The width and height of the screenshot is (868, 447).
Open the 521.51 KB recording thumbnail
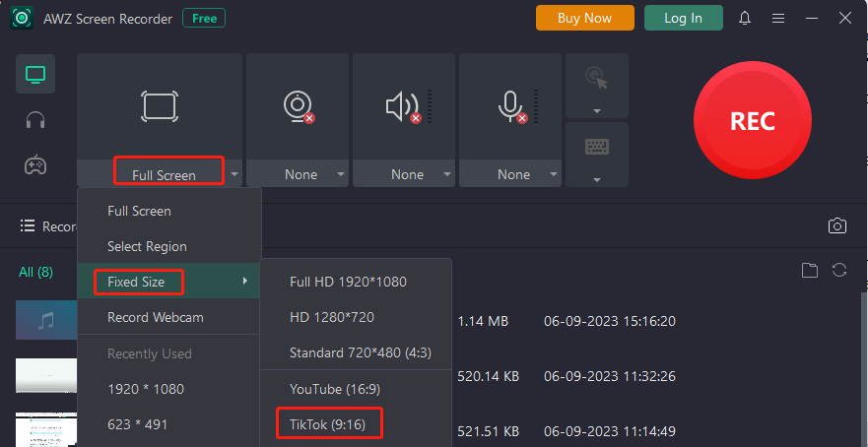46,429
